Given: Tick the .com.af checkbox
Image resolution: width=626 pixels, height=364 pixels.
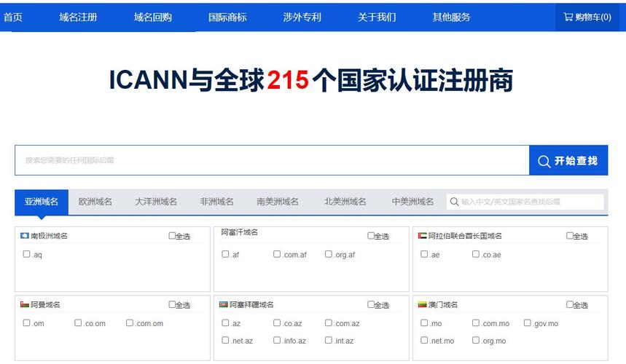Looking at the screenshot, I should coord(277,254).
